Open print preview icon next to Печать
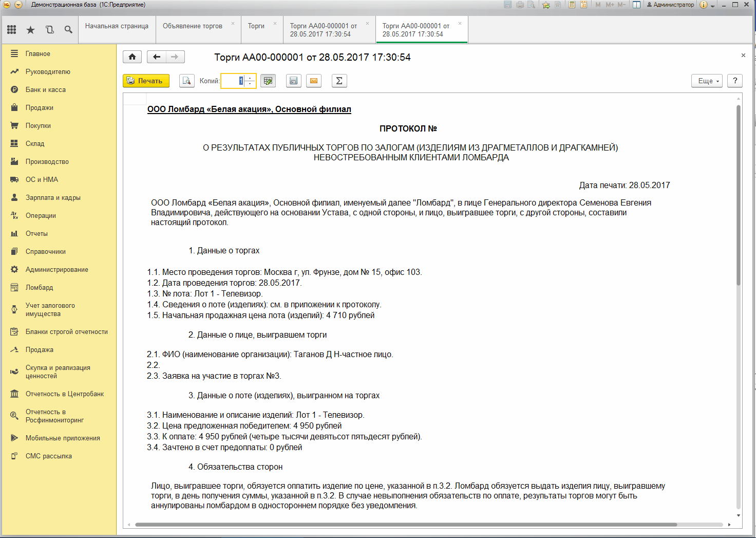 coord(187,81)
